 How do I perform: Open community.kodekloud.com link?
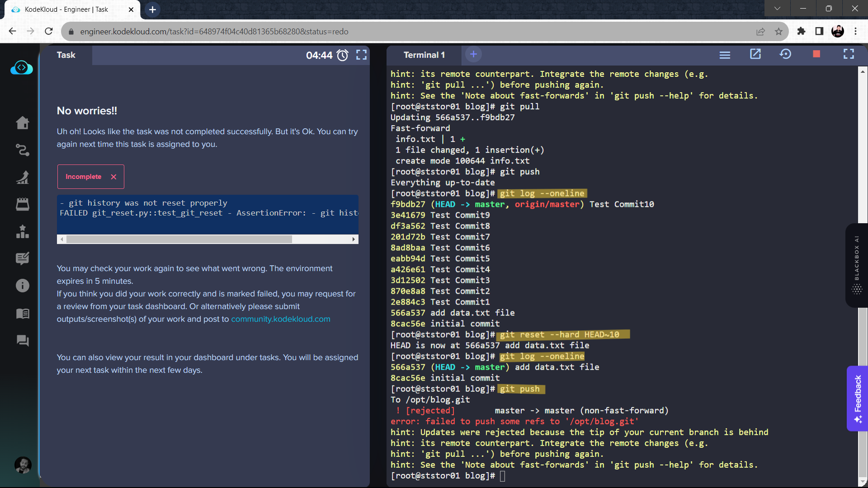click(280, 319)
